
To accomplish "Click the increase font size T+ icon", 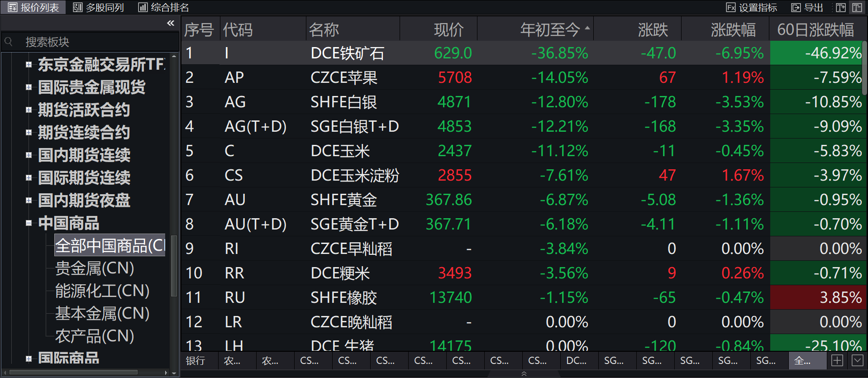I will pos(841,7).
